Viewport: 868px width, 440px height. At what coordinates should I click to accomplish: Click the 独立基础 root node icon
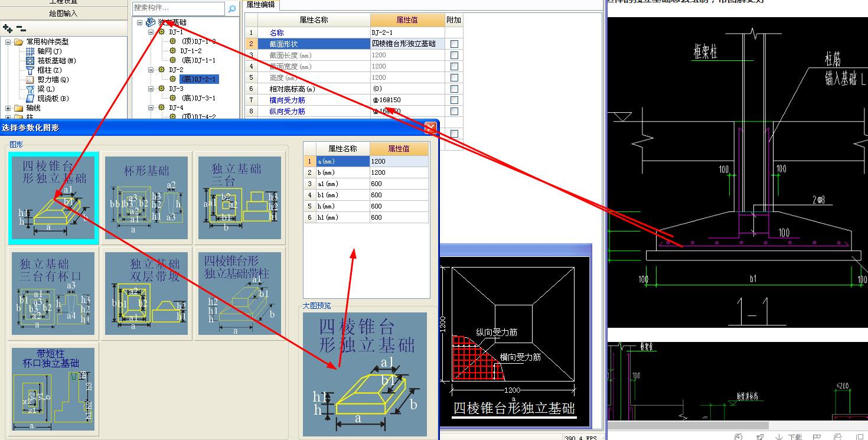[x=151, y=22]
